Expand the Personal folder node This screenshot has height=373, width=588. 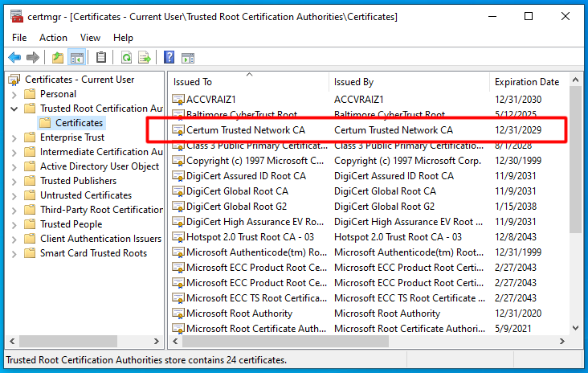click(14, 94)
